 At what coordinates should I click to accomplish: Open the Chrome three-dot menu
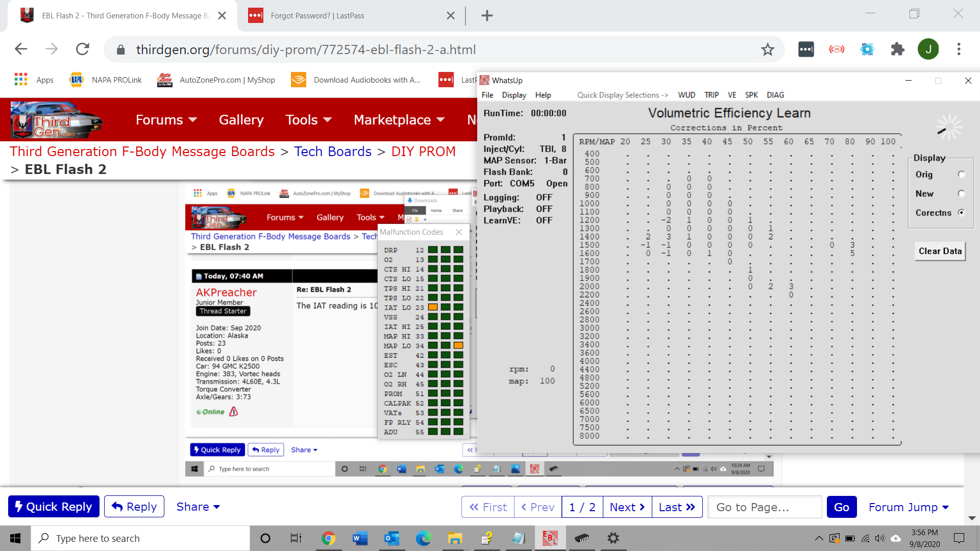point(959,49)
